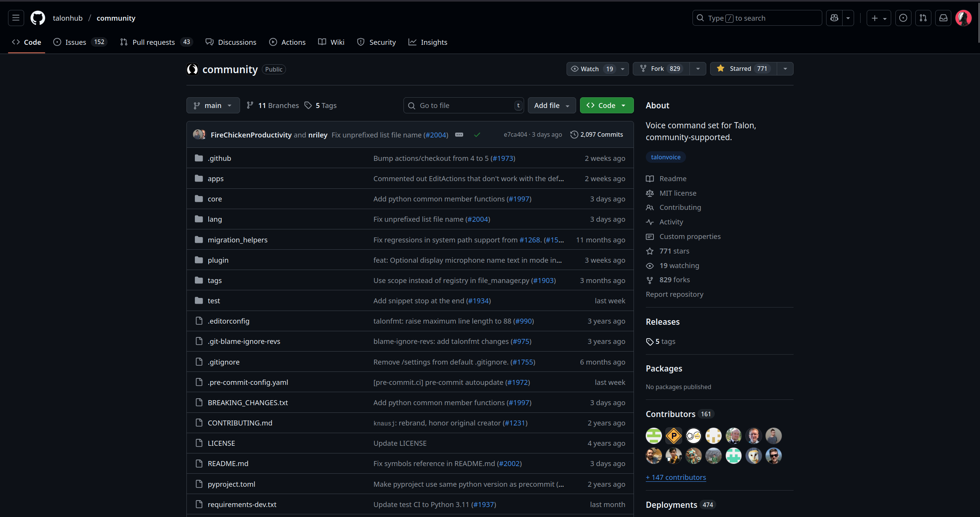Click the GitHub Octocat logo
This screenshot has height=517, width=980.
pos(38,18)
